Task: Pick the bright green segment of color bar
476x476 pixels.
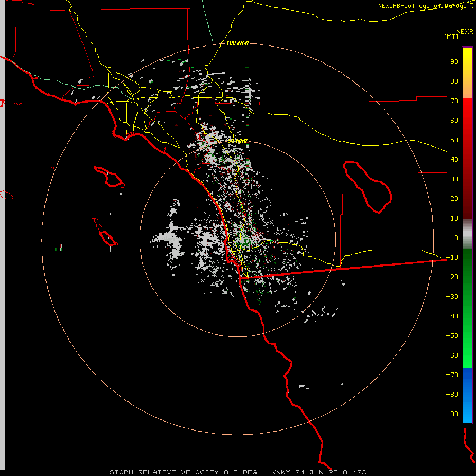Action: click(x=467, y=356)
